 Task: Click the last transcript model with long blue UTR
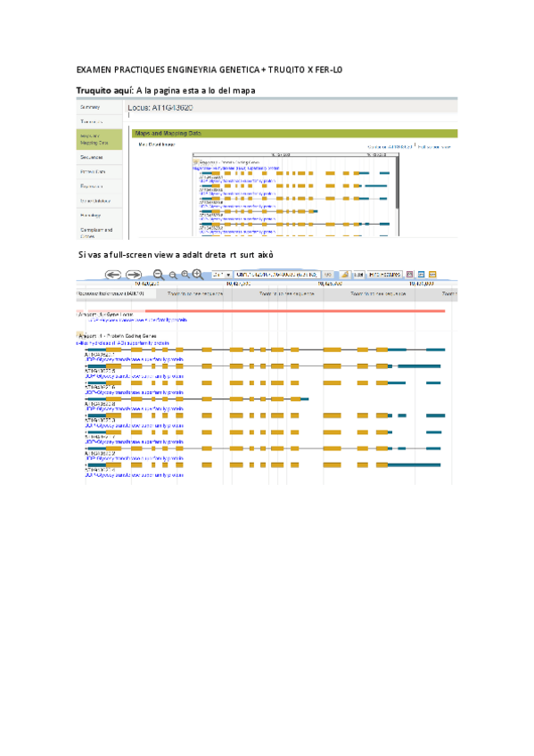[x=263, y=464]
